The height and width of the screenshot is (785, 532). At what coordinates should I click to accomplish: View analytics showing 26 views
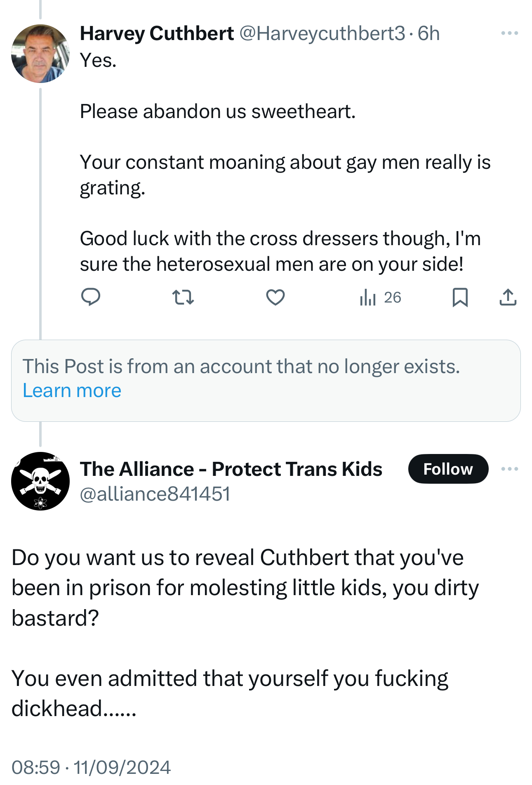[380, 297]
